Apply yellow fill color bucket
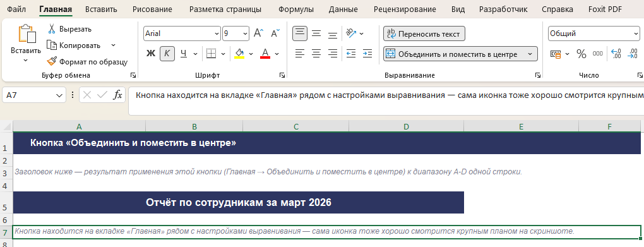 tap(239, 54)
